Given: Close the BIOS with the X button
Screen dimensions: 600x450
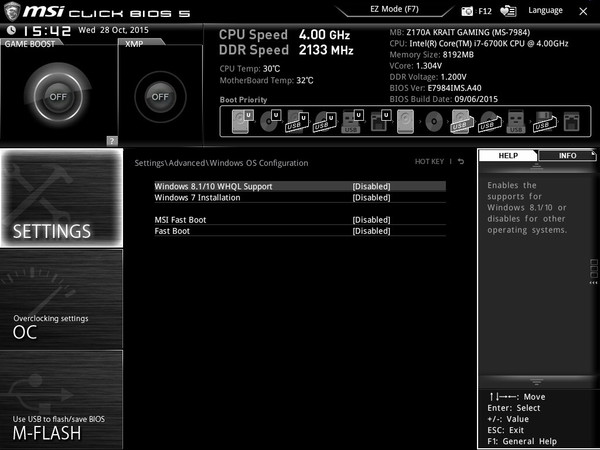Looking at the screenshot, I should 583,11.
